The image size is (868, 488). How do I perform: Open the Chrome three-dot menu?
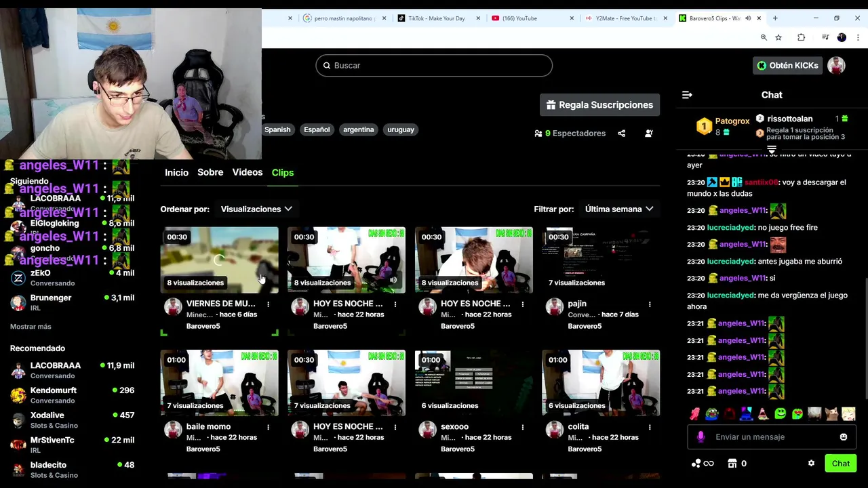857,37
